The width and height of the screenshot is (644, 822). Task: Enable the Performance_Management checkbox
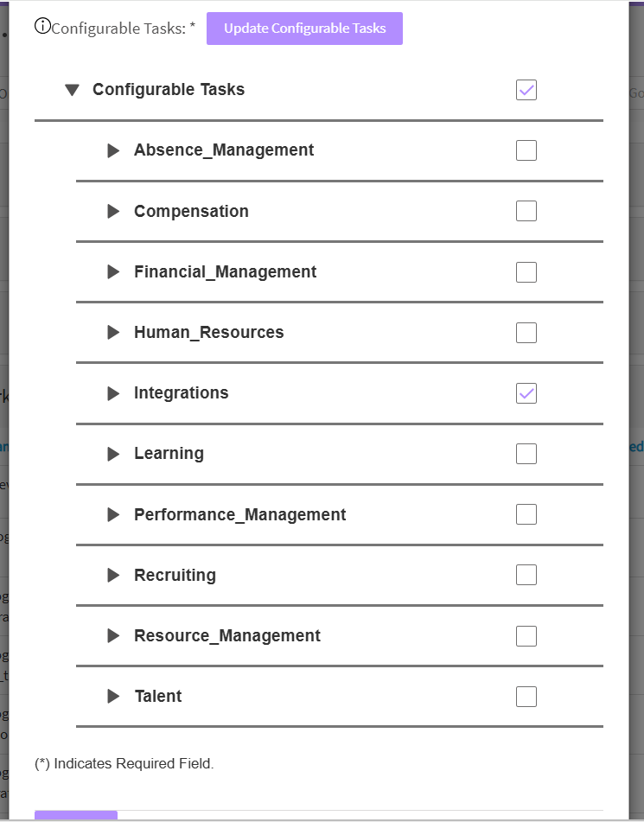tap(526, 513)
